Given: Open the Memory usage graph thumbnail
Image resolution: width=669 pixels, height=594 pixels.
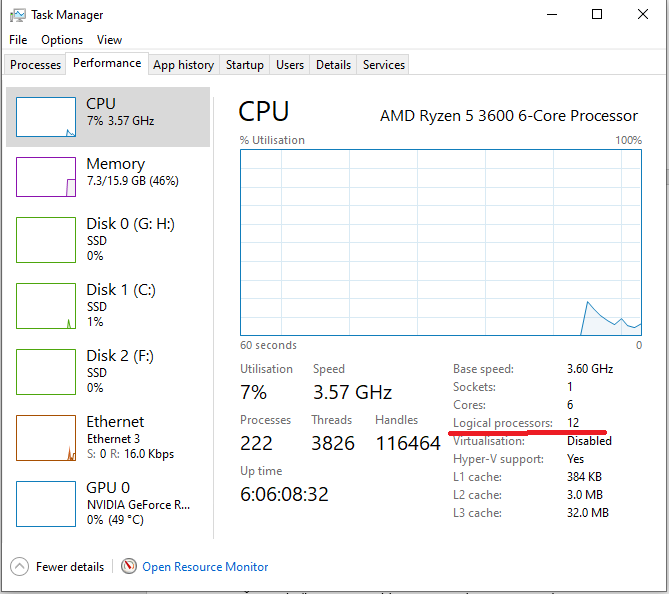Looking at the screenshot, I should [x=46, y=177].
